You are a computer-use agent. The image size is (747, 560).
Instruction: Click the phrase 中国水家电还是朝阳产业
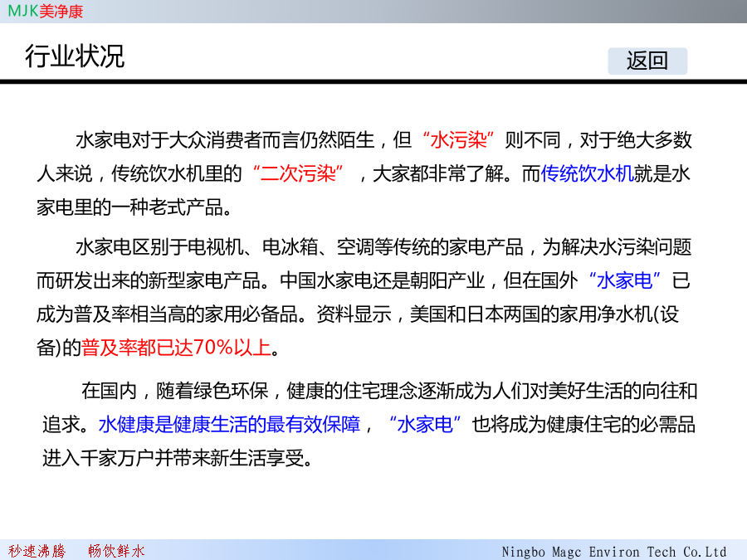pyautogui.click(x=382, y=280)
